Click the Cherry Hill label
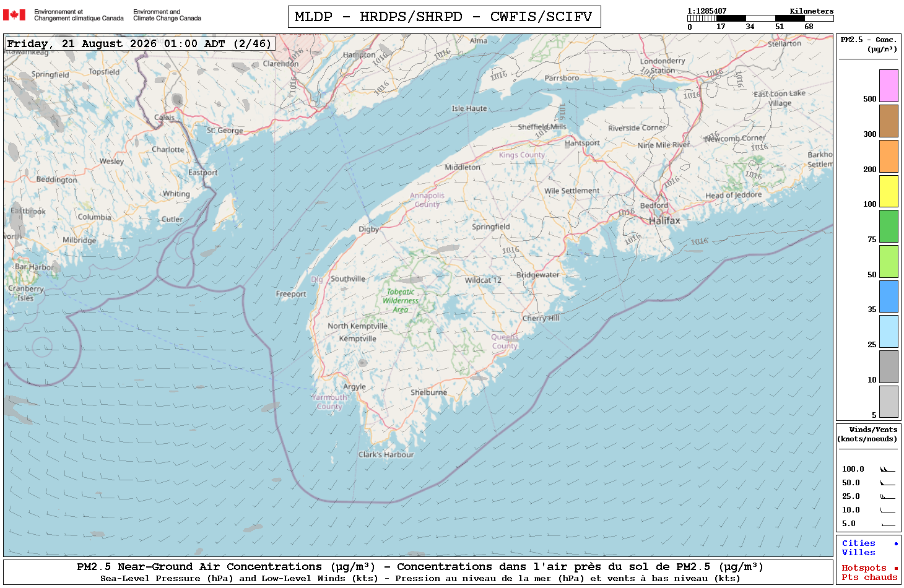The width and height of the screenshot is (904, 588). (541, 318)
